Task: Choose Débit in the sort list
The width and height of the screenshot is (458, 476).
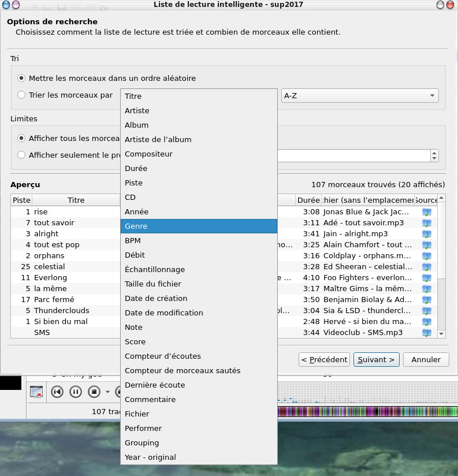Action: point(199,255)
